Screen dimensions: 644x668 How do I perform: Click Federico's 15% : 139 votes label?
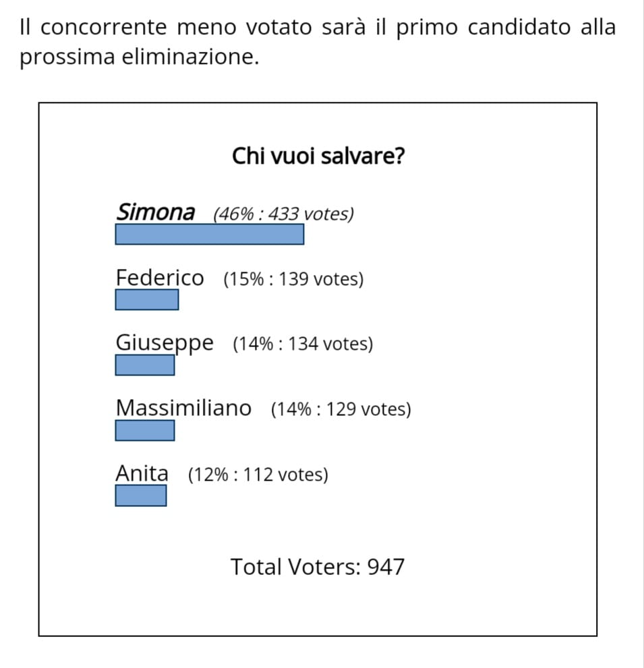coord(293,280)
